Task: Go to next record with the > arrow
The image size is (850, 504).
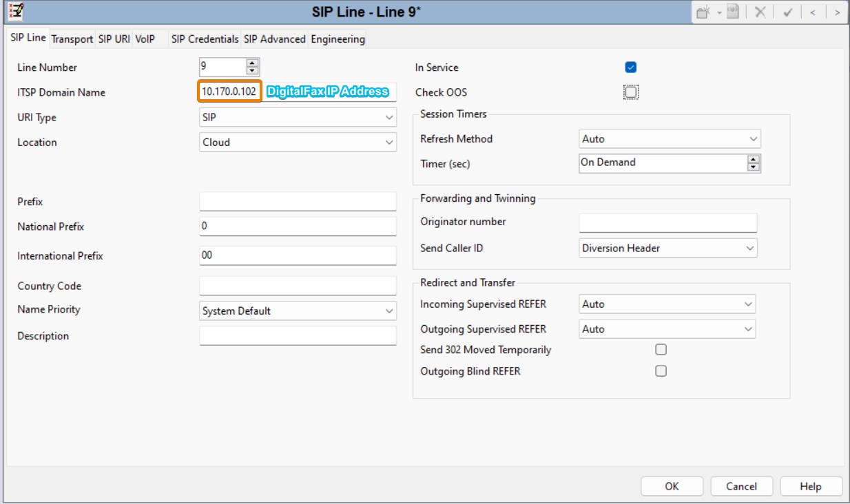Action: coord(836,12)
